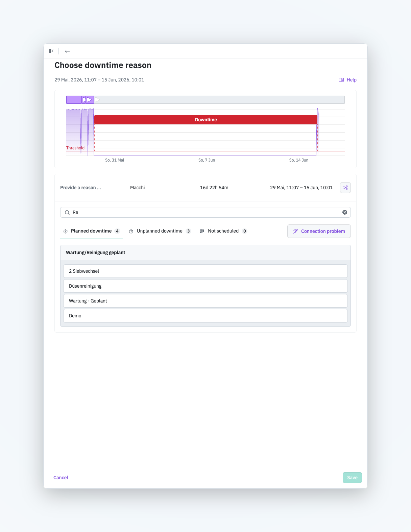Select reason Düsenreinigung

tap(205, 286)
